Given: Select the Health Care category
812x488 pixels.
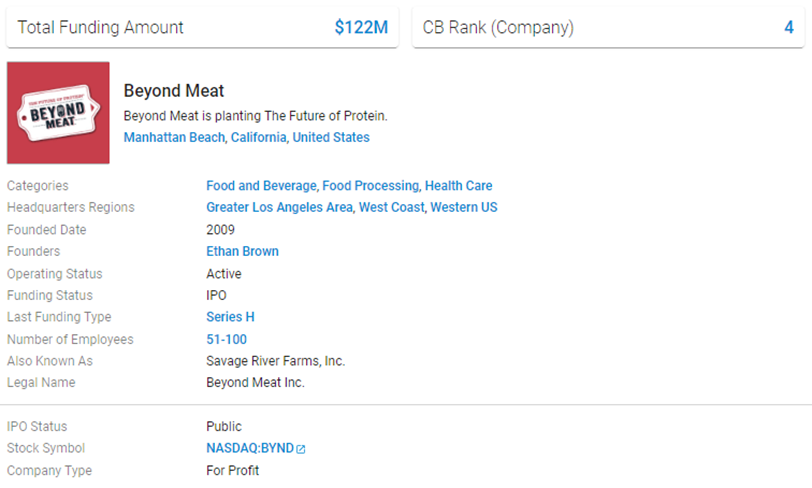Looking at the screenshot, I should (458, 185).
